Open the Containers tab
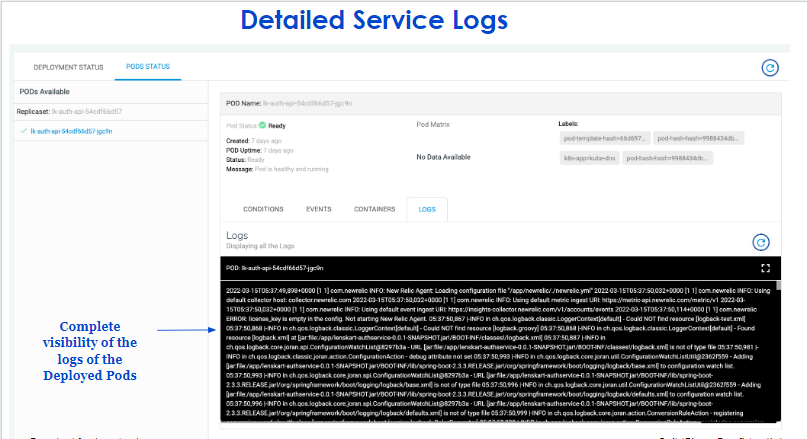 coord(374,209)
